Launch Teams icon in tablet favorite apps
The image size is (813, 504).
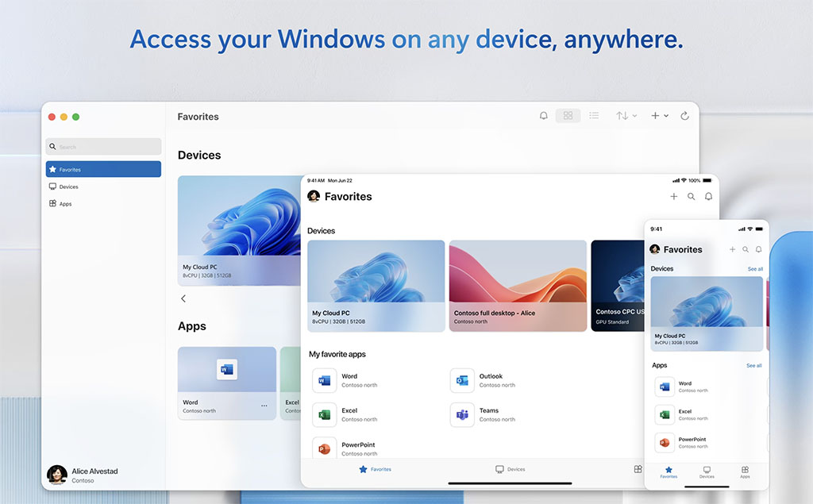[462, 415]
